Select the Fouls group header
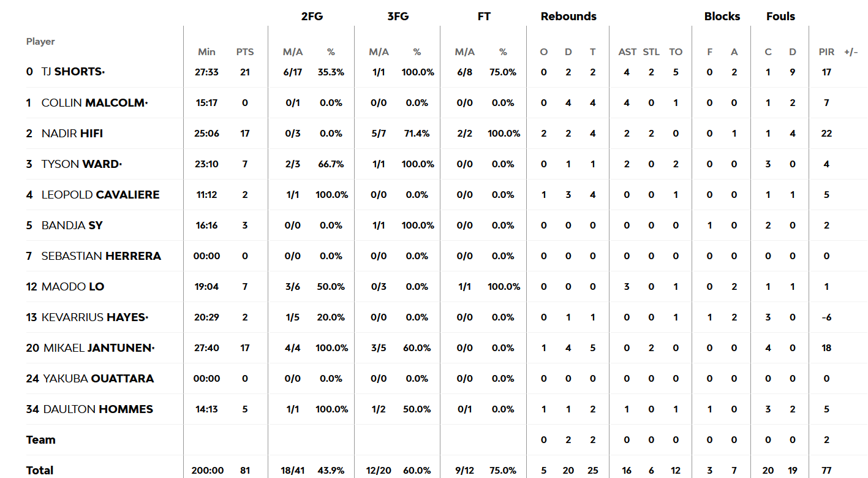This screenshot has height=478, width=868. click(x=780, y=17)
